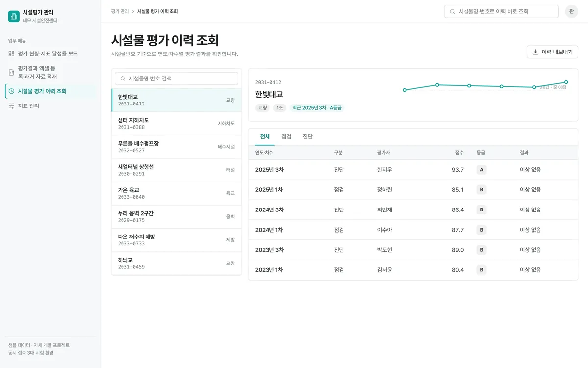
Task: Open 평가결과 엑셀 등록 menu item
Action: 50,72
